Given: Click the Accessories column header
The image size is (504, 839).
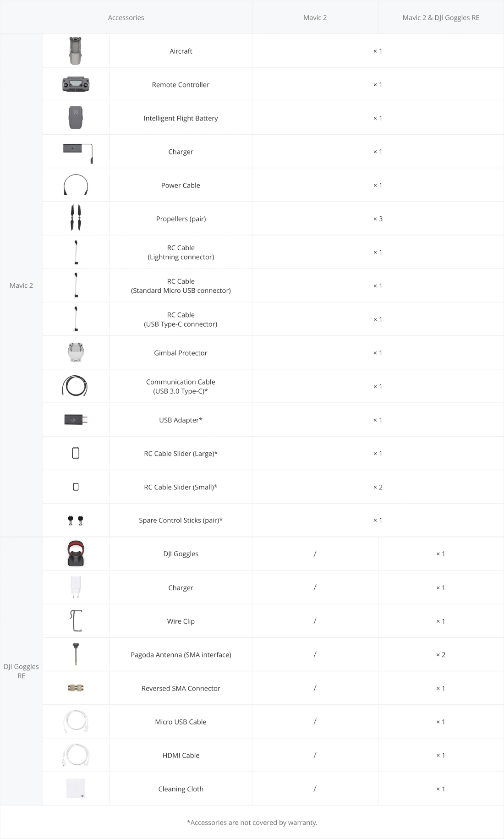Looking at the screenshot, I should 126,17.
